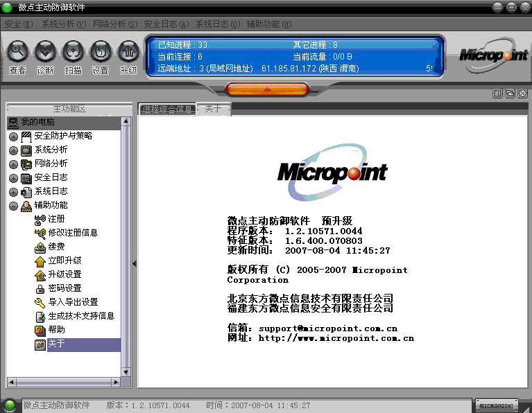This screenshot has height=413, width=532.
Task: Expand the 系统分析 tree node
Action: pos(13,150)
